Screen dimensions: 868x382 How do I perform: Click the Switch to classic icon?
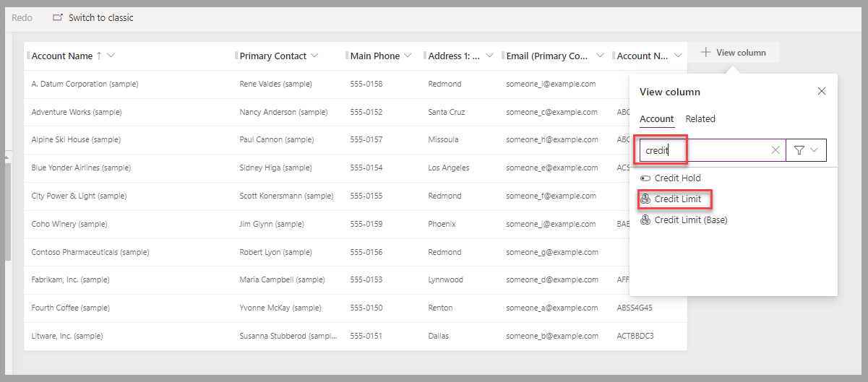(x=58, y=17)
